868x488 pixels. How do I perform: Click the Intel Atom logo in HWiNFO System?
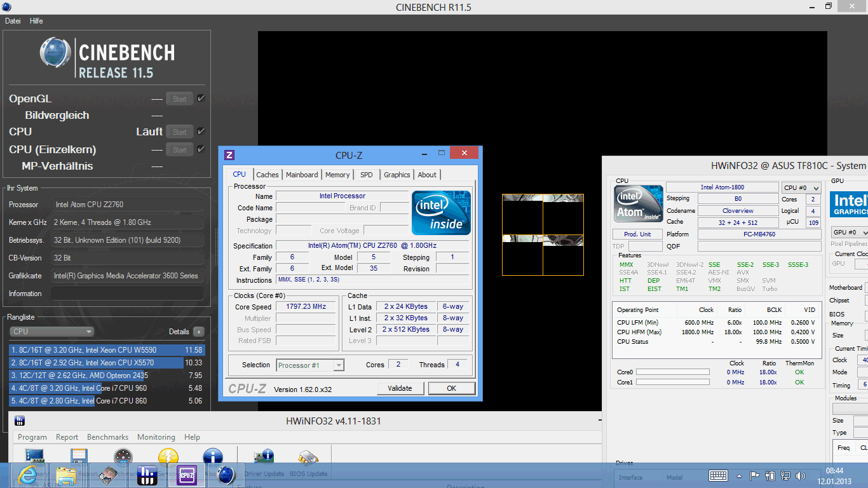pos(637,203)
